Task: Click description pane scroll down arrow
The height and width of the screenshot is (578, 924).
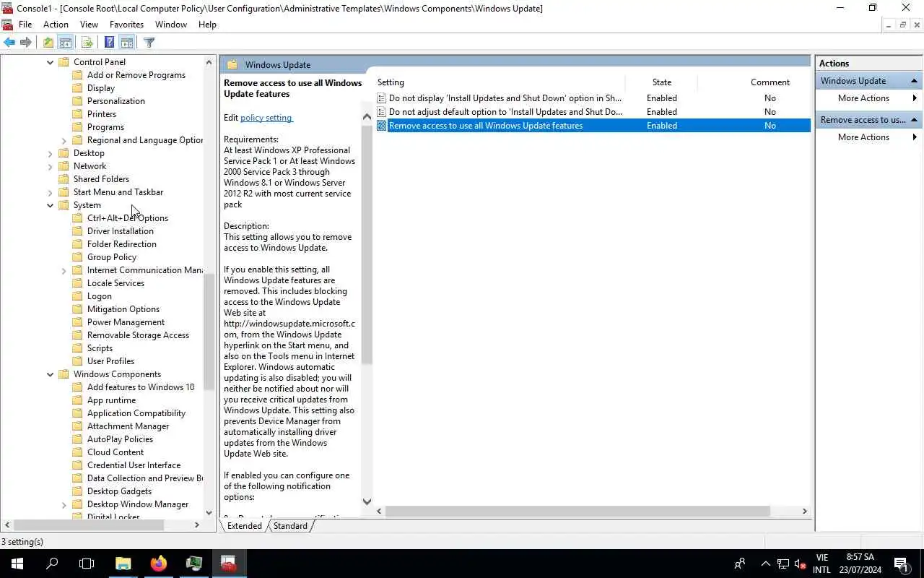Action: point(367,501)
